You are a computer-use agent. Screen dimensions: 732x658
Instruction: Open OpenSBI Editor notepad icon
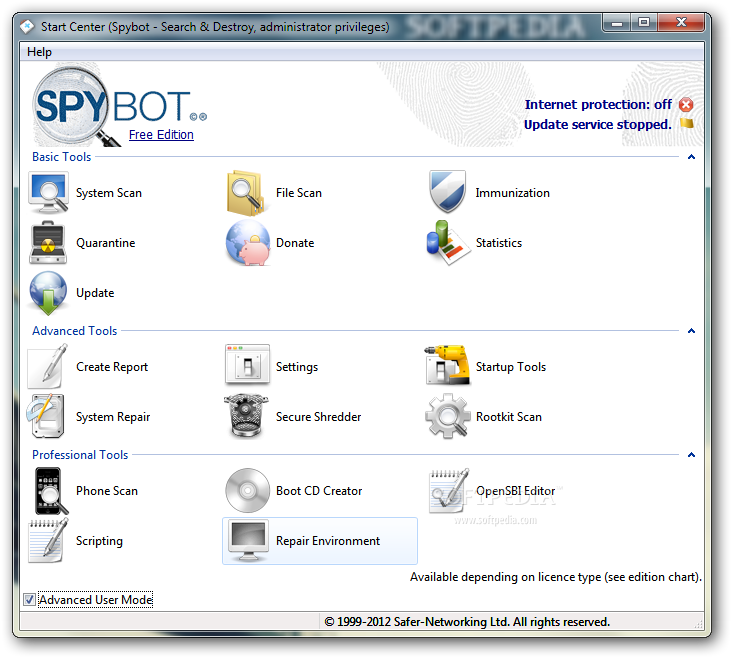coord(448,490)
